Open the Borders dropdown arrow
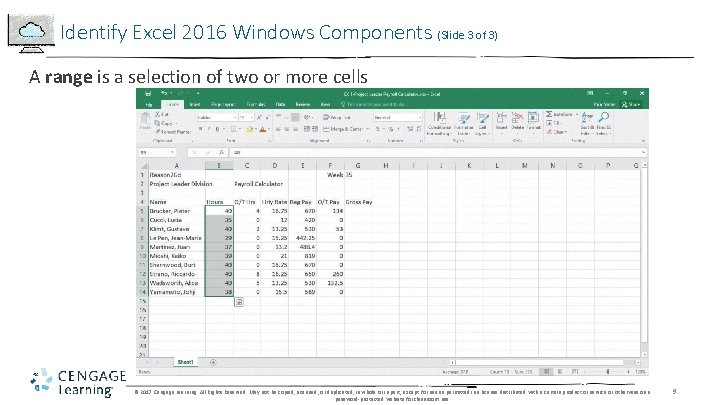Screen dimensions: 720x405 tap(240, 129)
